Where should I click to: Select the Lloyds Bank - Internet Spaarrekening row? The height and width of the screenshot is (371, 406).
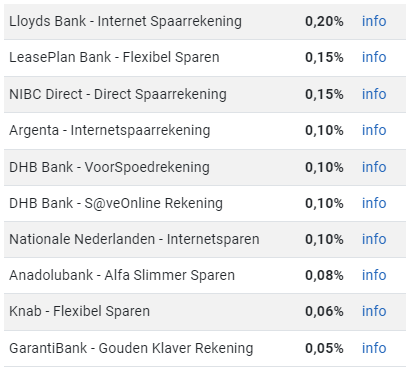205,21
